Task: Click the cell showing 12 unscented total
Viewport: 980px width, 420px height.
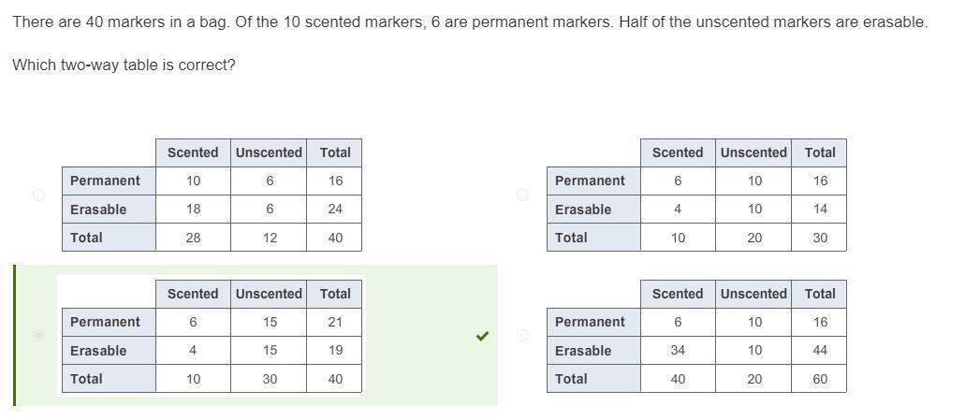Action: (270, 238)
